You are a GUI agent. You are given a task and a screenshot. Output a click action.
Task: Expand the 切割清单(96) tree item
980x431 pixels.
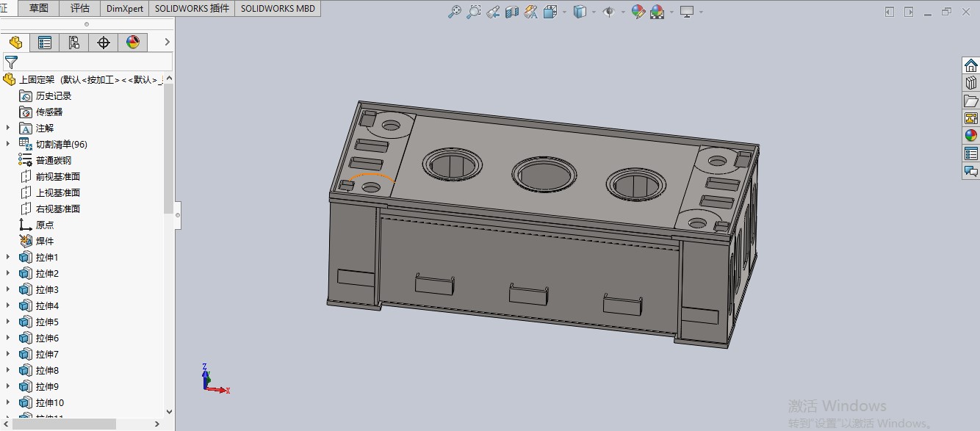pyautogui.click(x=7, y=144)
